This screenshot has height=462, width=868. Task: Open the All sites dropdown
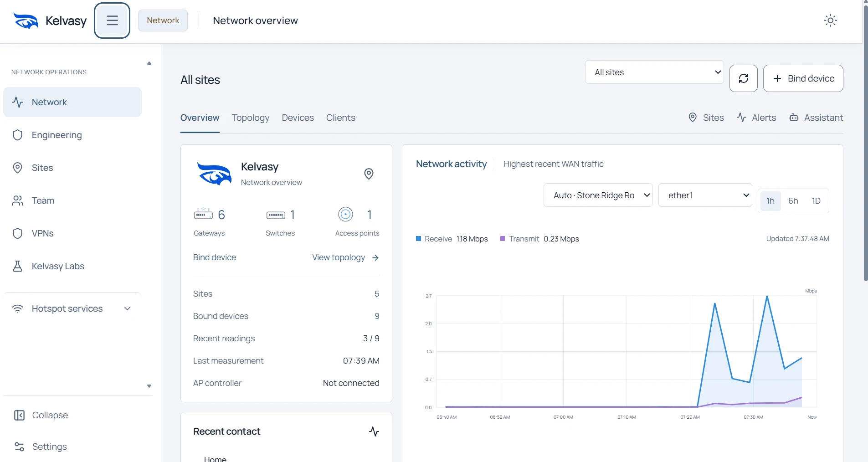coord(654,72)
